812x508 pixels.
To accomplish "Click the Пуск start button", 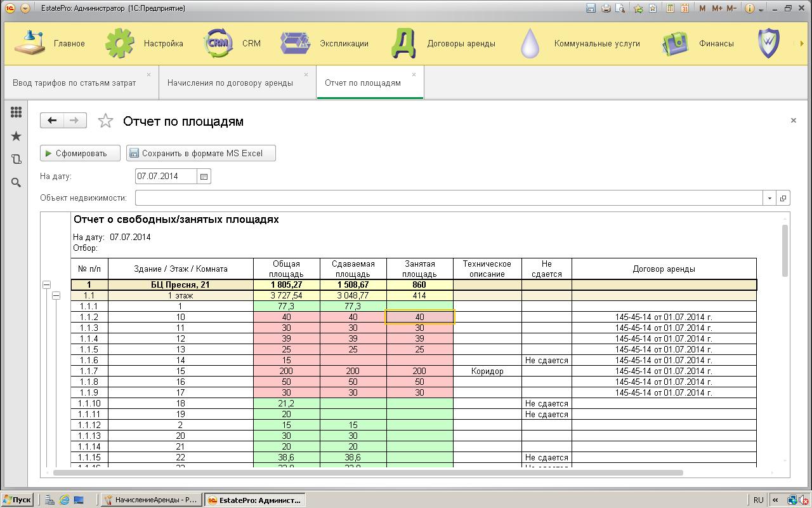I will (x=17, y=500).
